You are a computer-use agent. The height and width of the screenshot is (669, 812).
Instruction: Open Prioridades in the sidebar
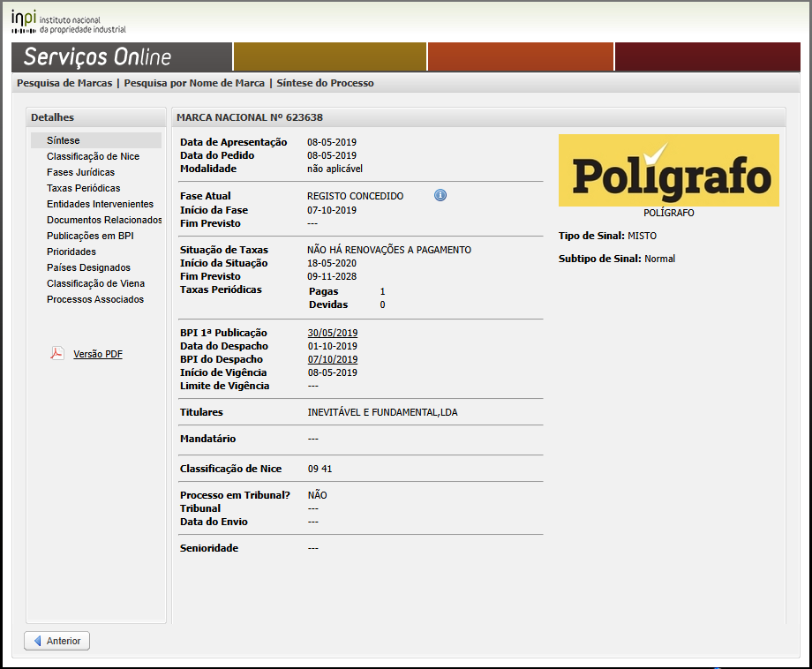[x=71, y=252]
